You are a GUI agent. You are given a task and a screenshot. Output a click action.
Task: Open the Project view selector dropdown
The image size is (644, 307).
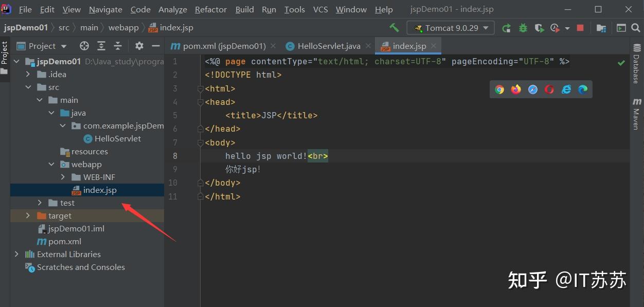tap(42, 46)
